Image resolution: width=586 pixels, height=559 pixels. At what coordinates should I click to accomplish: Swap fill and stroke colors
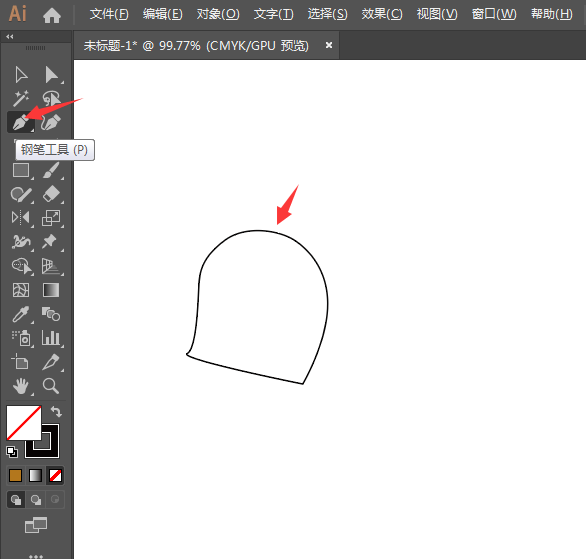click(56, 411)
